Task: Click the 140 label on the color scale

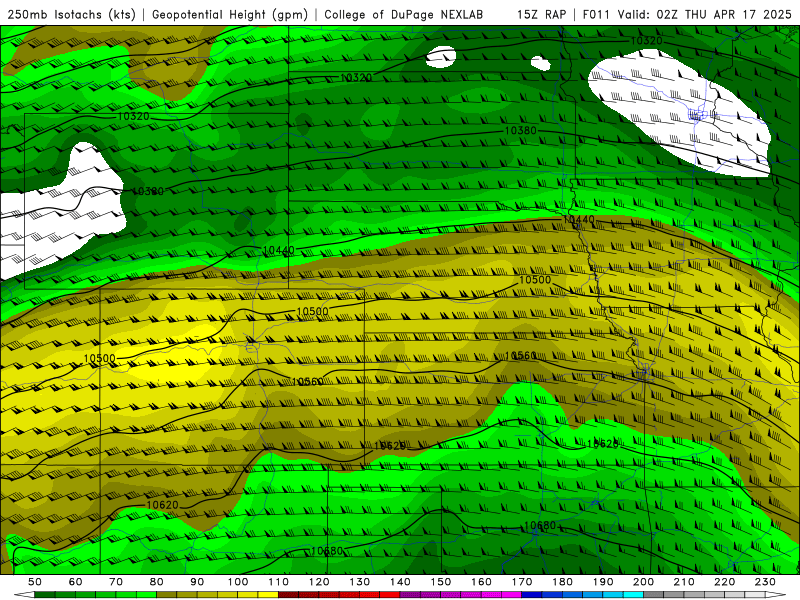Action: coord(400,582)
